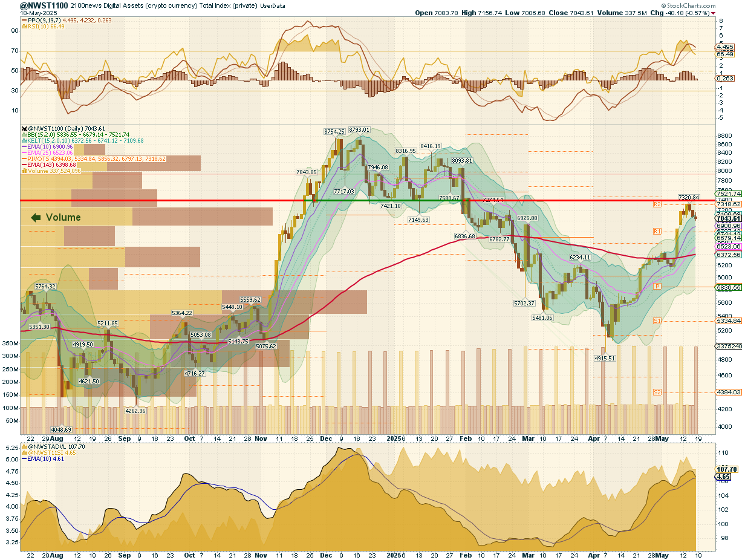Image resolution: width=745 pixels, height=560 pixels.
Task: Click the R2 pivot marker
Action: [657, 205]
